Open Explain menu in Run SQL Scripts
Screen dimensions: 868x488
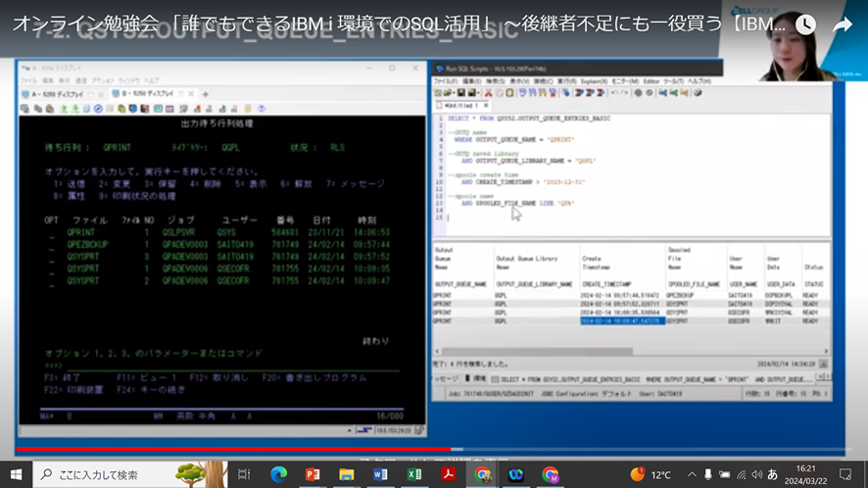point(594,81)
